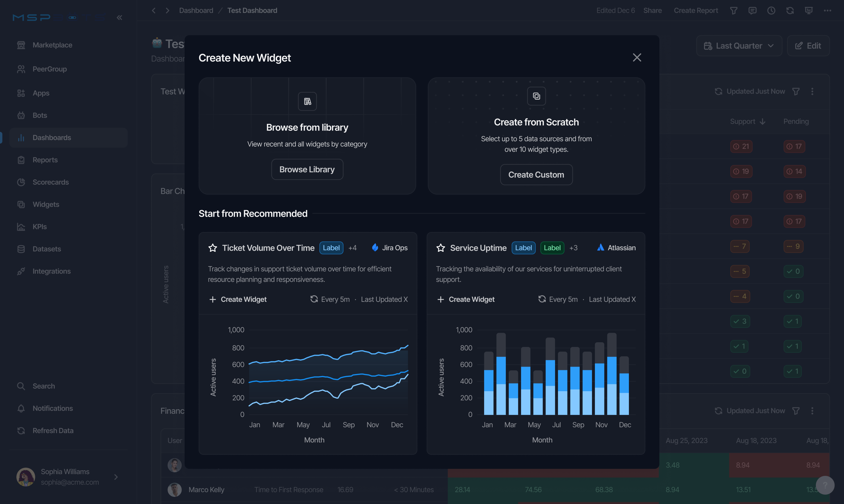The height and width of the screenshot is (504, 844).
Task: Click the Datasets database icon
Action: pos(21,249)
